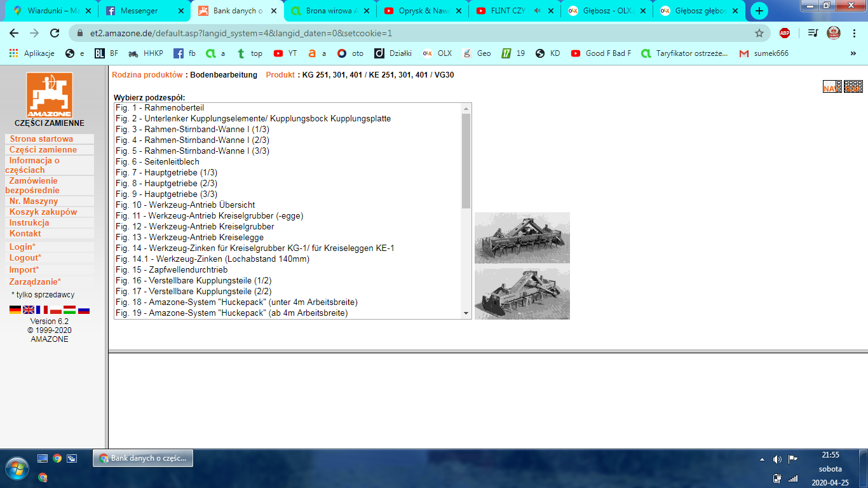Screen dimensions: 868x488
Task: Switch language using the German flag
Action: coord(15,310)
